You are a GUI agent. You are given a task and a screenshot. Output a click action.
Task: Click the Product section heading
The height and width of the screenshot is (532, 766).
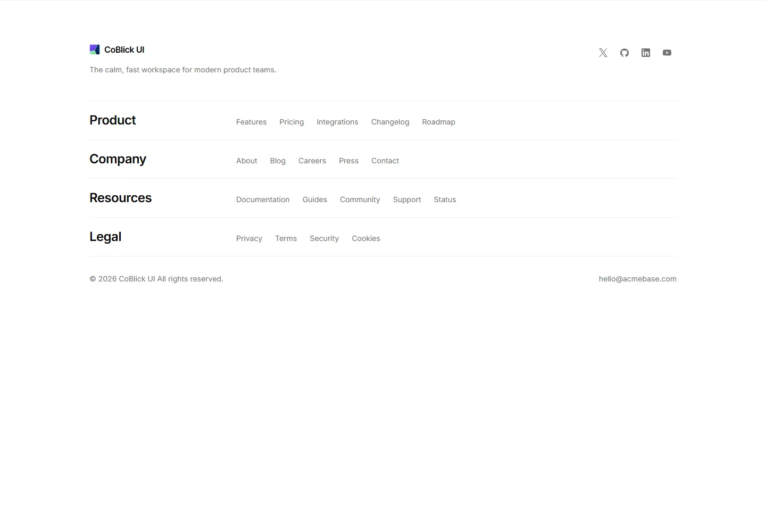(113, 120)
